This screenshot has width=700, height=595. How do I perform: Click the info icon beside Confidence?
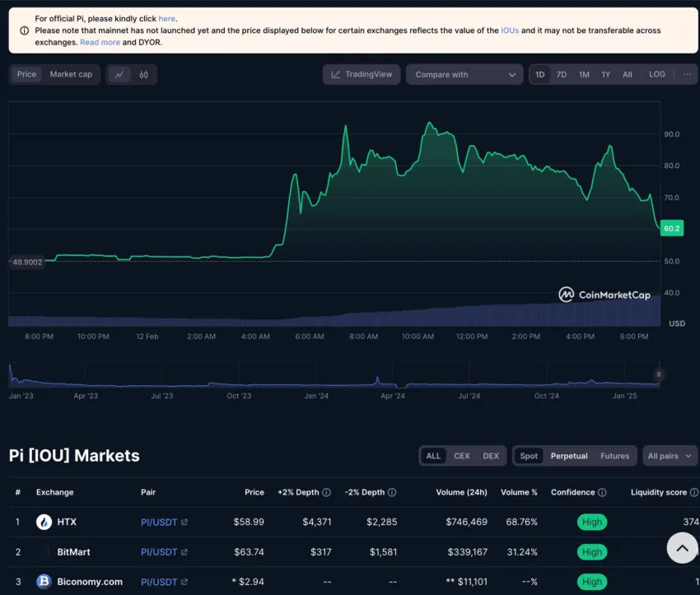602,493
